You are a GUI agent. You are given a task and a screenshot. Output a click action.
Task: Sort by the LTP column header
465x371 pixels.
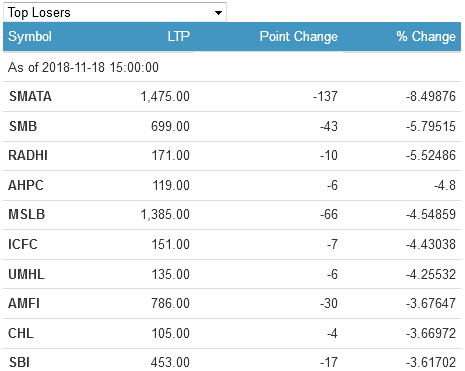click(179, 36)
